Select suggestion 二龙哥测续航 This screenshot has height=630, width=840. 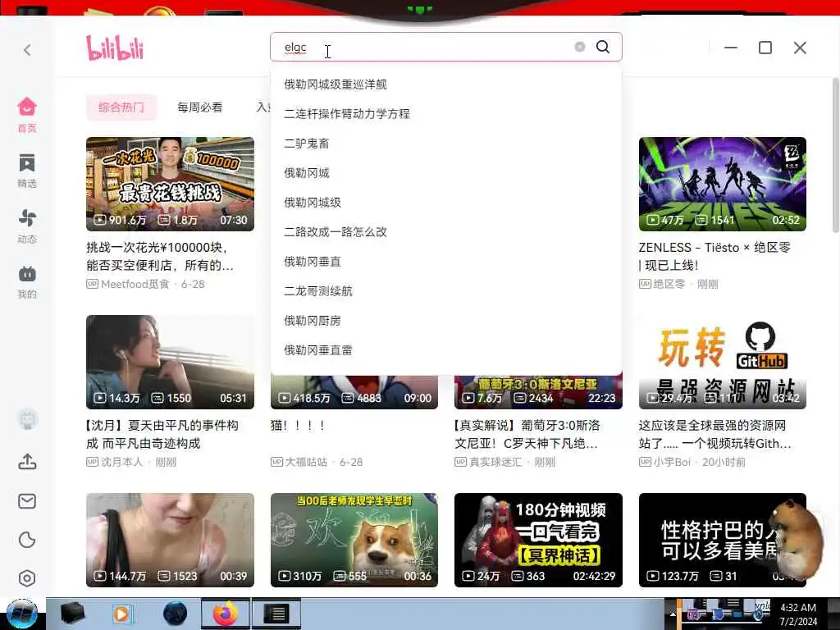point(445,291)
